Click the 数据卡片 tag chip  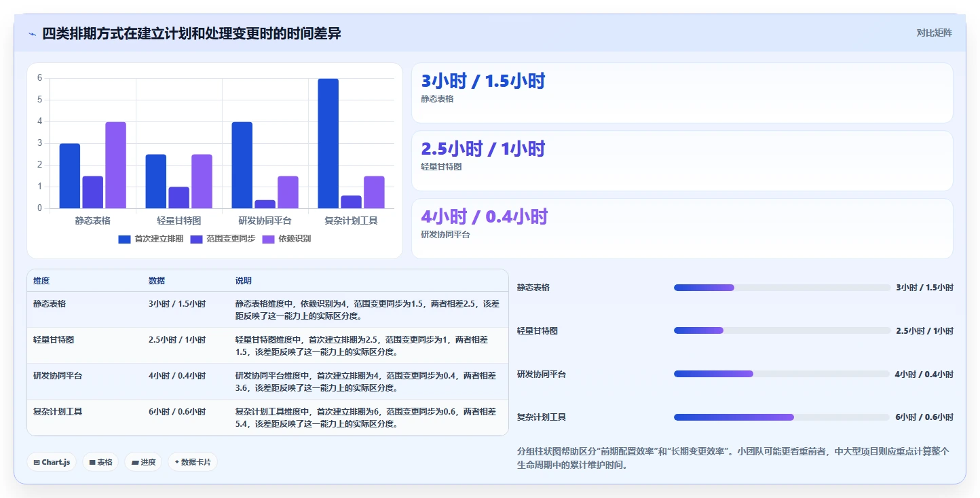click(x=193, y=462)
